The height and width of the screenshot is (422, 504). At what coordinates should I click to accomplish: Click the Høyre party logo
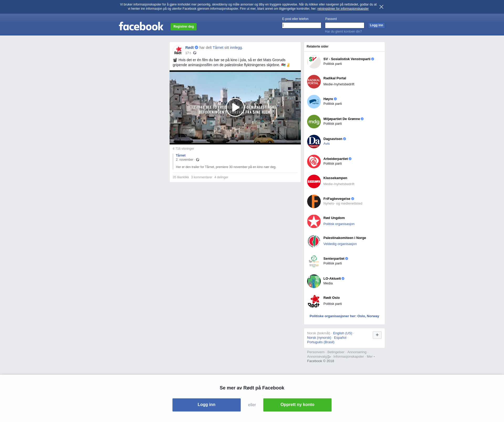(x=314, y=102)
